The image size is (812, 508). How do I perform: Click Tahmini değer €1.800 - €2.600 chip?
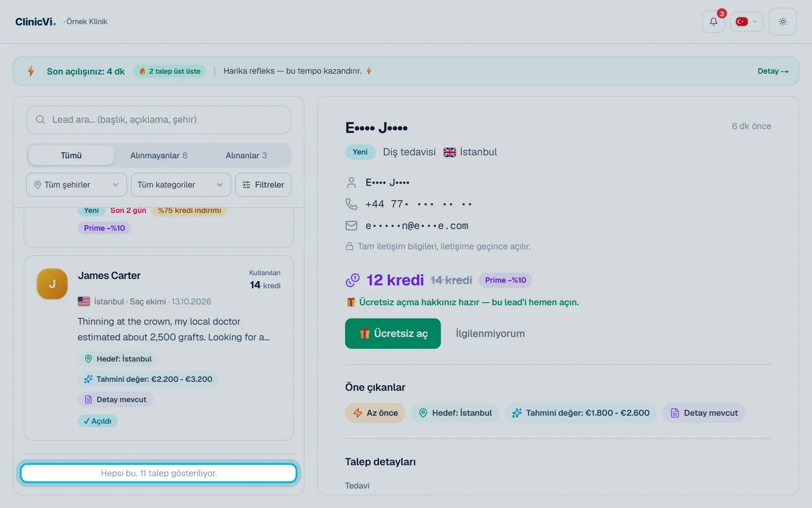581,413
